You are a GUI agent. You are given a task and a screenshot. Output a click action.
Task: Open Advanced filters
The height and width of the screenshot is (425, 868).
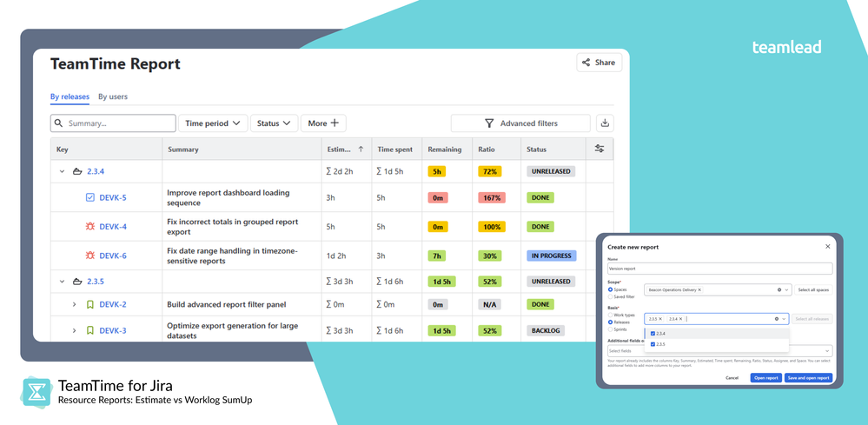click(520, 123)
